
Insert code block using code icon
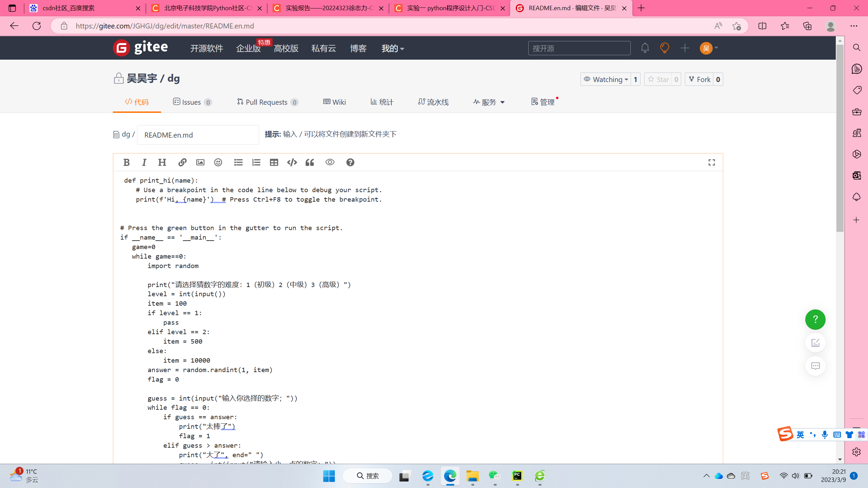pyautogui.click(x=292, y=162)
